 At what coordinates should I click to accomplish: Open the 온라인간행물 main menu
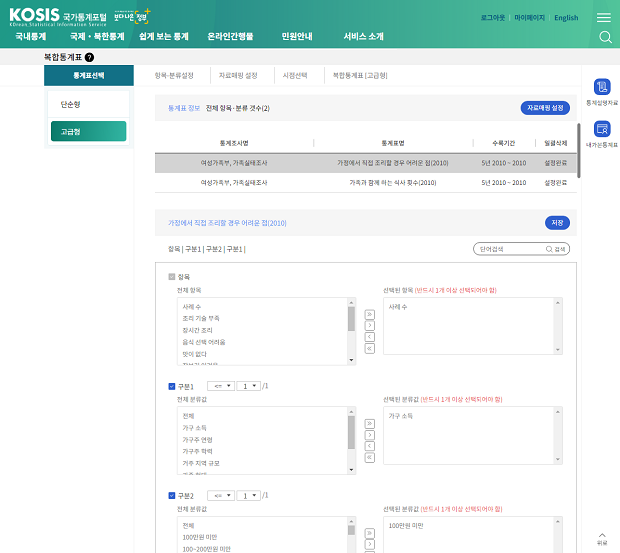tap(230, 37)
